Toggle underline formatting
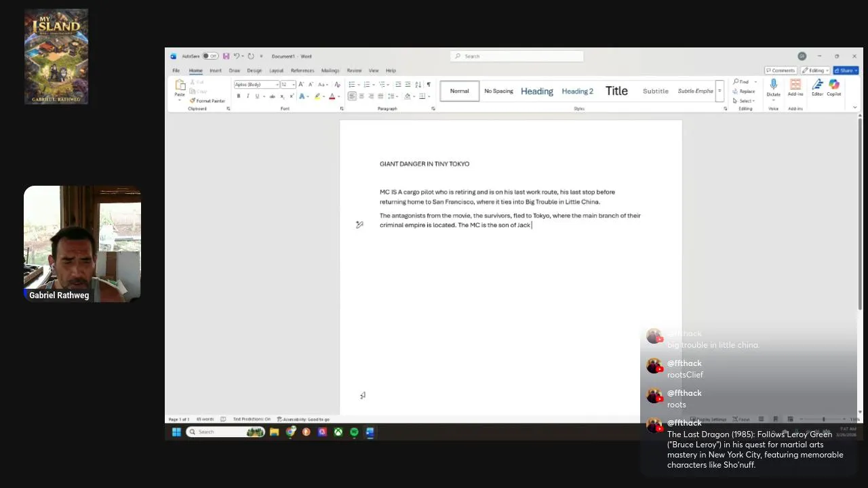868x488 pixels. tap(257, 96)
